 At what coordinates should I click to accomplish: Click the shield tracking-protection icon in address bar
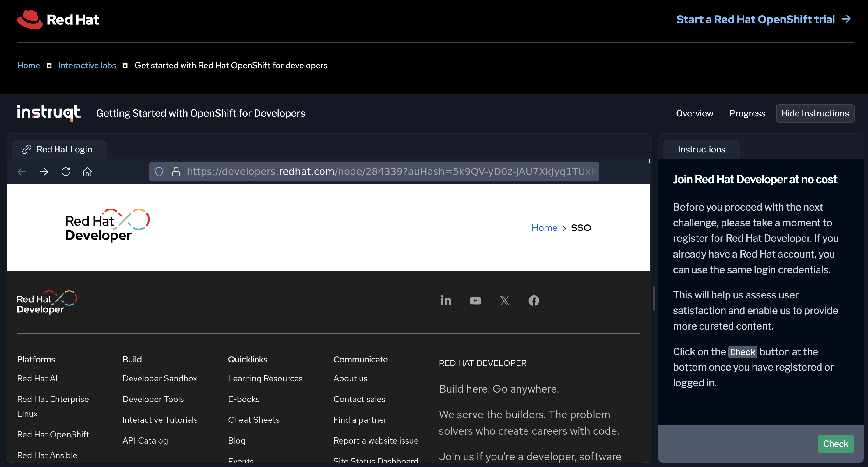tap(159, 172)
